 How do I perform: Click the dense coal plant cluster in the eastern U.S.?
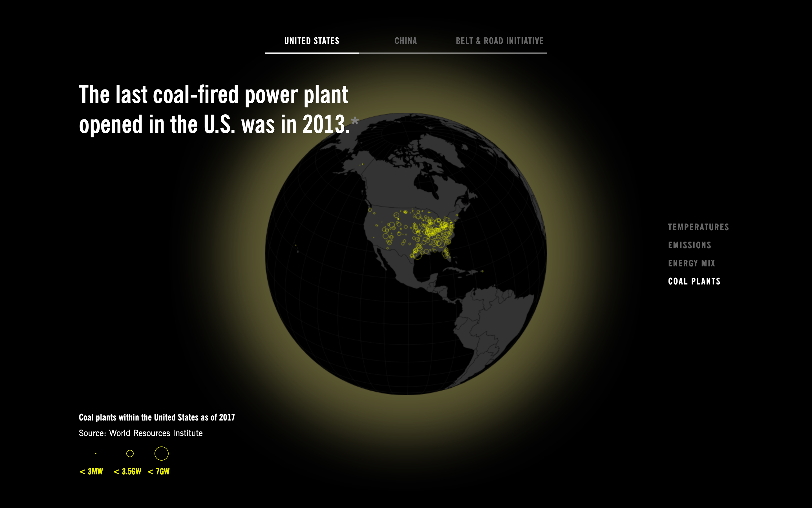(436, 230)
